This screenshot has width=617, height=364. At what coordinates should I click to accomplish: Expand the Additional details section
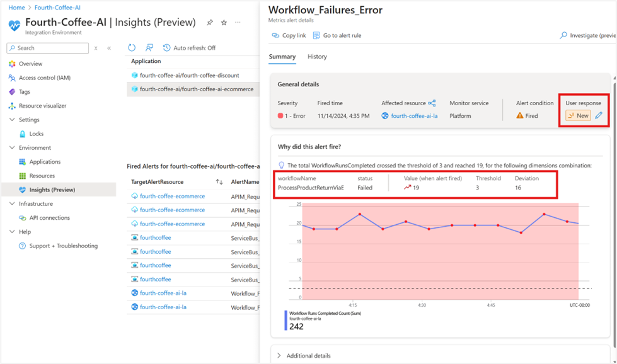click(279, 355)
